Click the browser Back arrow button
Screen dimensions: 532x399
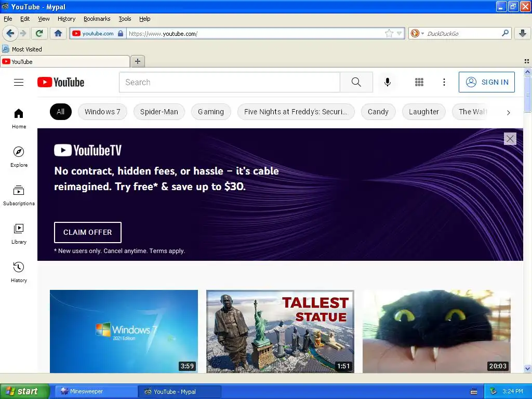(x=10, y=33)
